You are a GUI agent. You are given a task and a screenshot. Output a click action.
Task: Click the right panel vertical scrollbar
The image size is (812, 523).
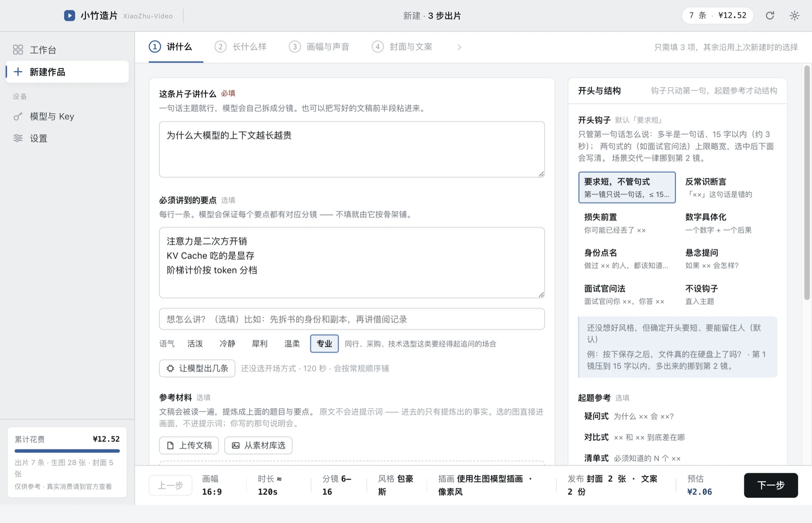(807, 183)
